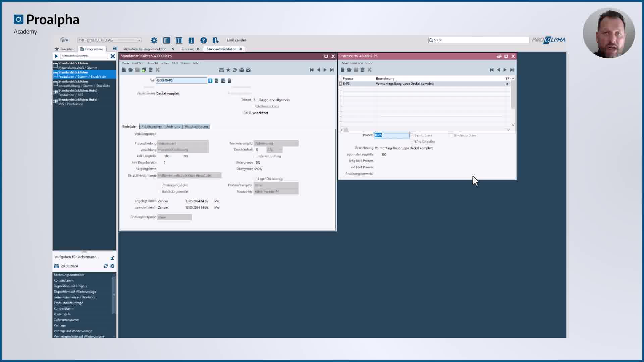Click the Suche search field
Screen dimensions: 644x362
click(479, 40)
